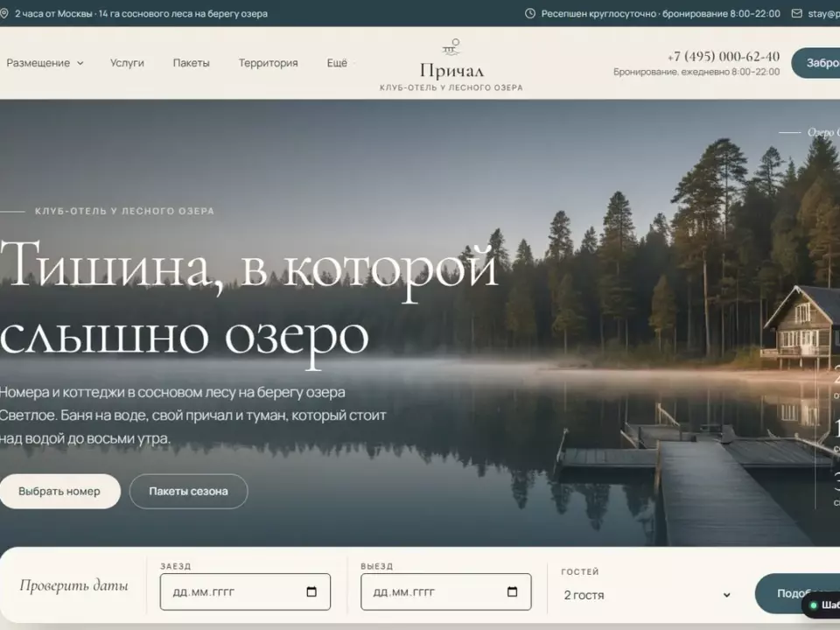Image resolution: width=840 pixels, height=630 pixels.
Task: Click 'Бронирование, ежедневно 8:00-22:00' under phone
Action: [696, 72]
